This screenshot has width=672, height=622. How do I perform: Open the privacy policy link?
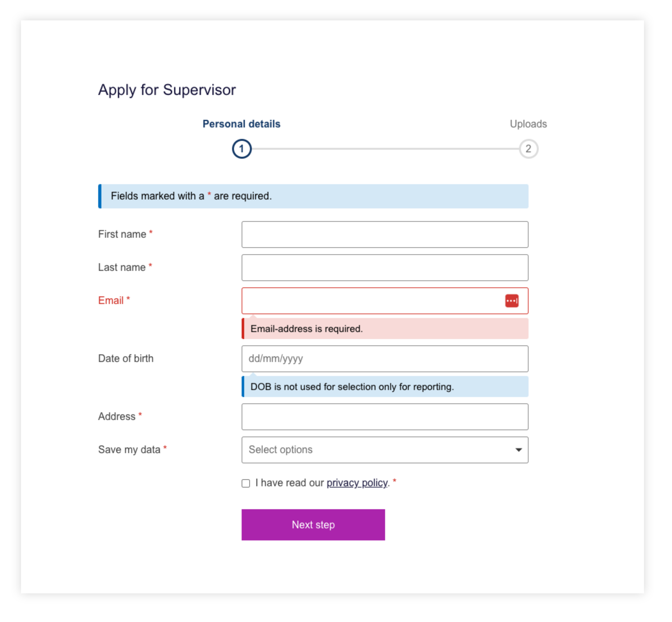[357, 483]
